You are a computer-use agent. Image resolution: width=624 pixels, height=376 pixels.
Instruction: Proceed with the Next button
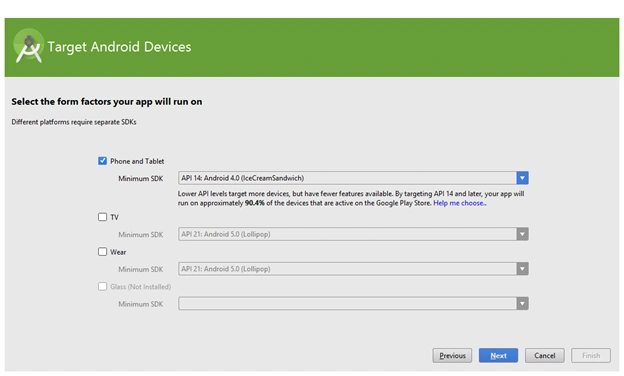498,355
